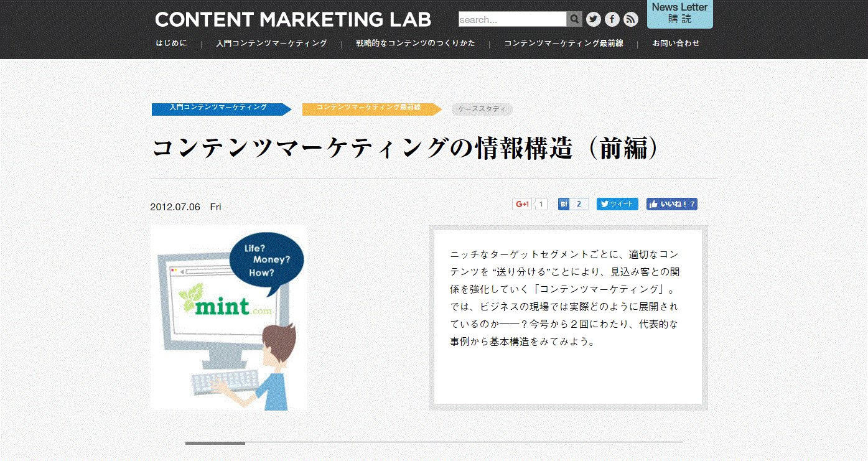Click the search magnifier icon
Screen dimensions: 868x461
point(574,19)
